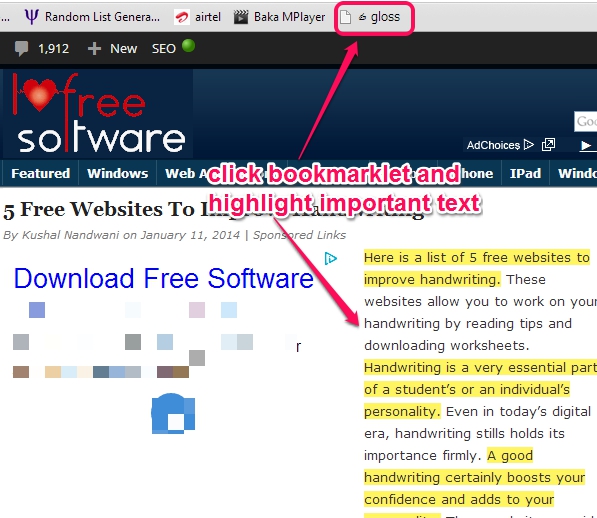Open comments bubble icon in admin bar

pyautogui.click(x=21, y=49)
